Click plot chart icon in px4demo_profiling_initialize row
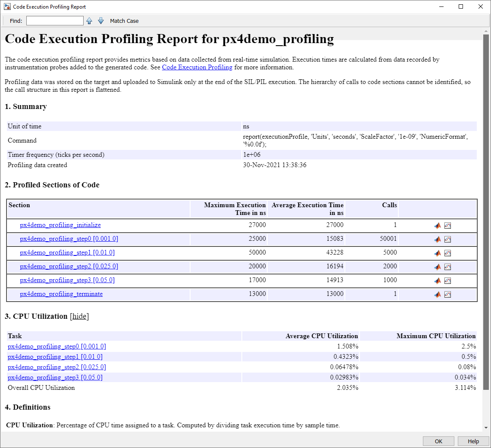Viewport: 491px width, 448px height. click(x=448, y=226)
